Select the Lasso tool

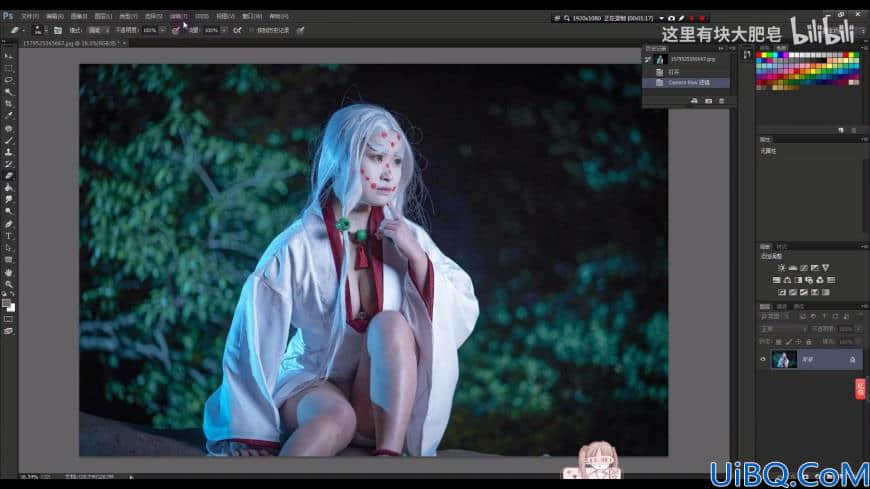(8, 80)
